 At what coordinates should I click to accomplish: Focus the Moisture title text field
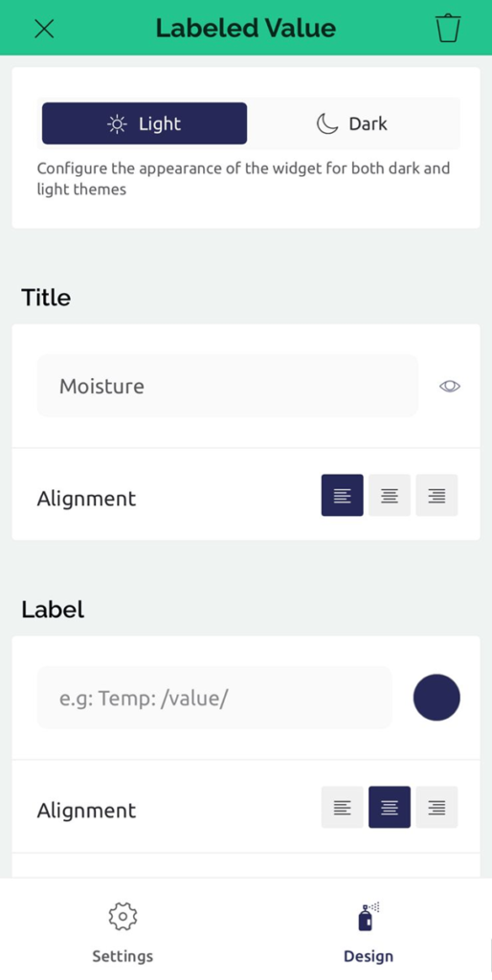[228, 386]
